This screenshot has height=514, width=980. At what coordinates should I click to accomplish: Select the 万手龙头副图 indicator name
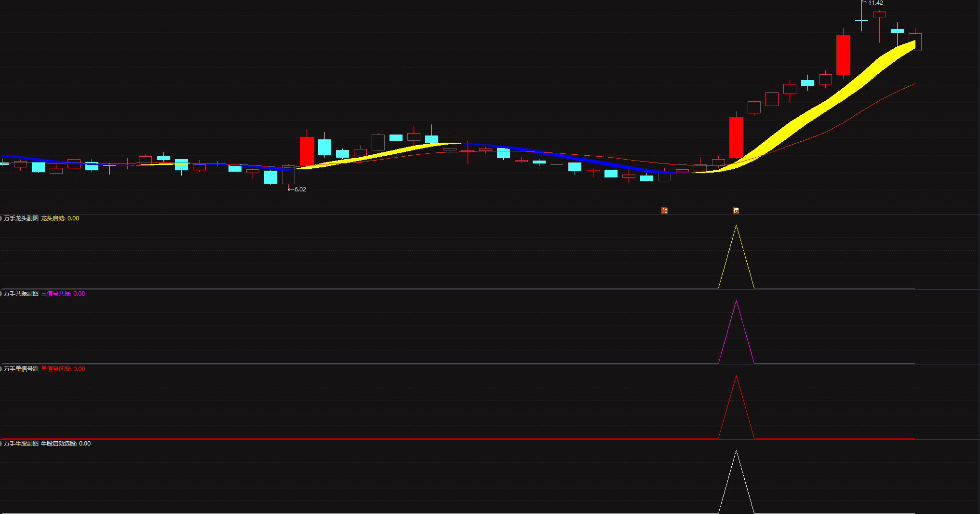pyautogui.click(x=21, y=218)
